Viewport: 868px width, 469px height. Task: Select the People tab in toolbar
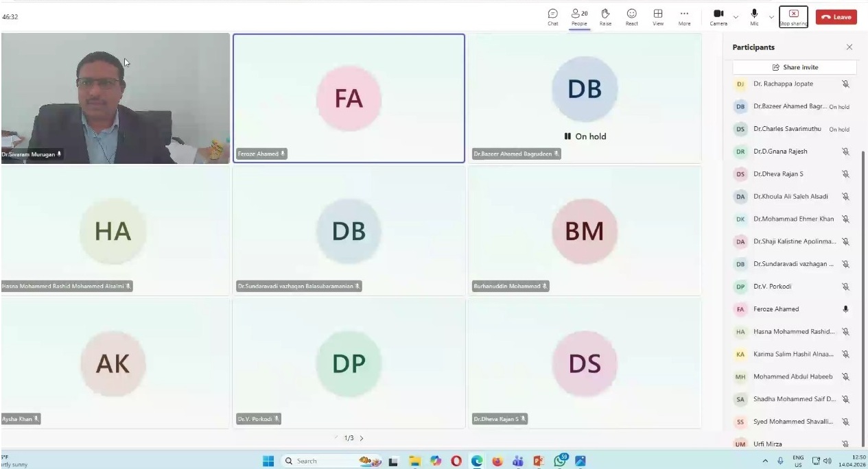click(579, 16)
